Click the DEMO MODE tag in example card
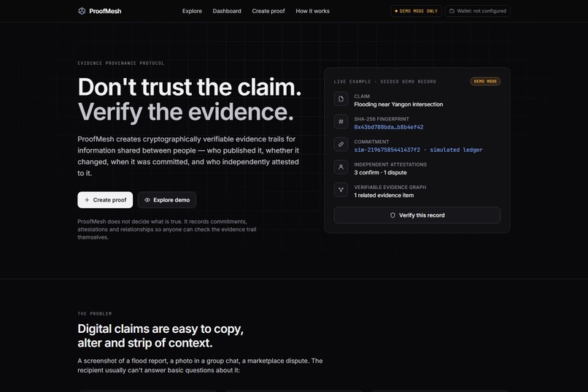Viewport: 588px width, 392px height. coord(485,82)
